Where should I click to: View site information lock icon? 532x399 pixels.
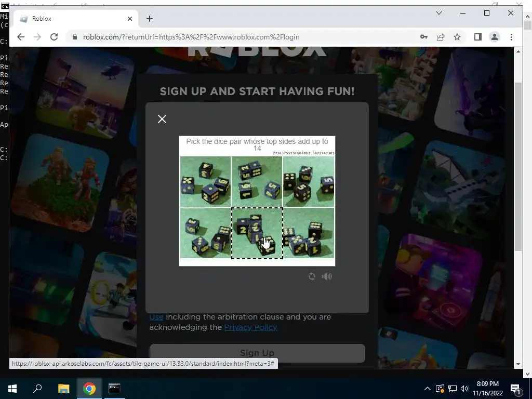pyautogui.click(x=75, y=37)
